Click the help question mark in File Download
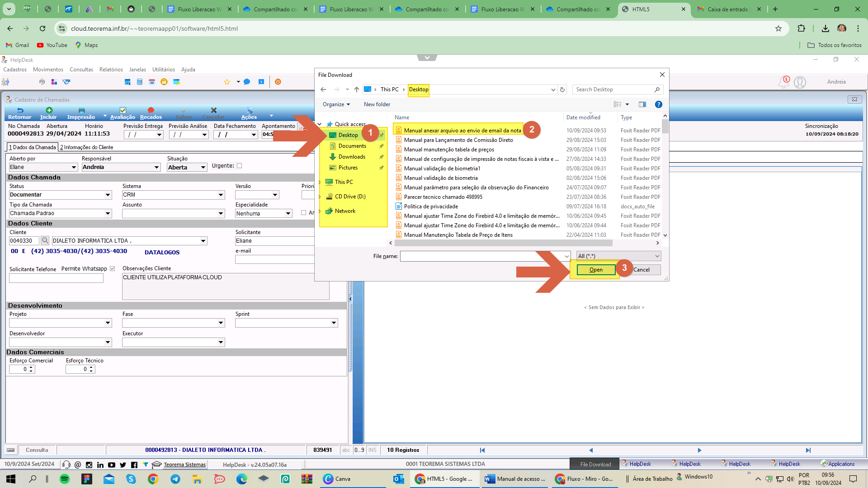This screenshot has height=488, width=868. coord(659,104)
